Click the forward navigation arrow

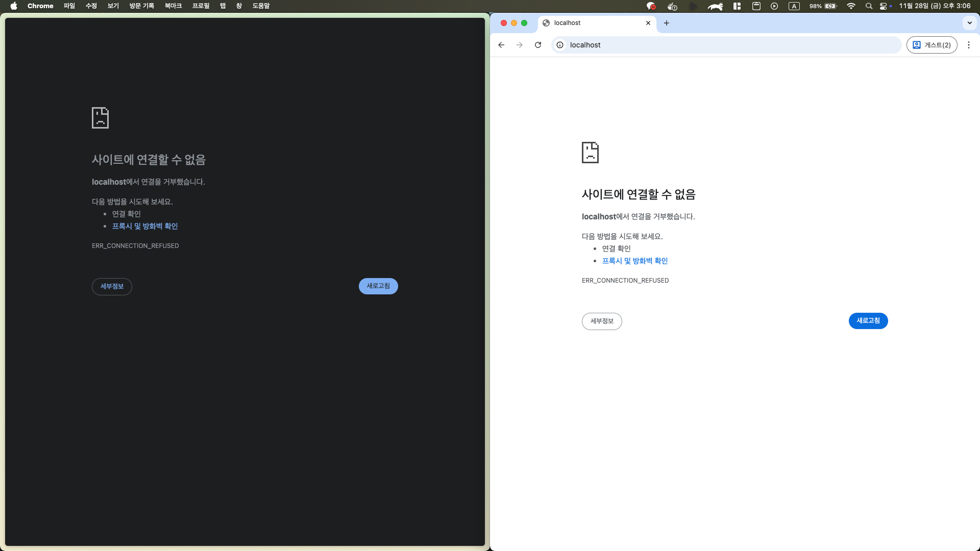520,45
